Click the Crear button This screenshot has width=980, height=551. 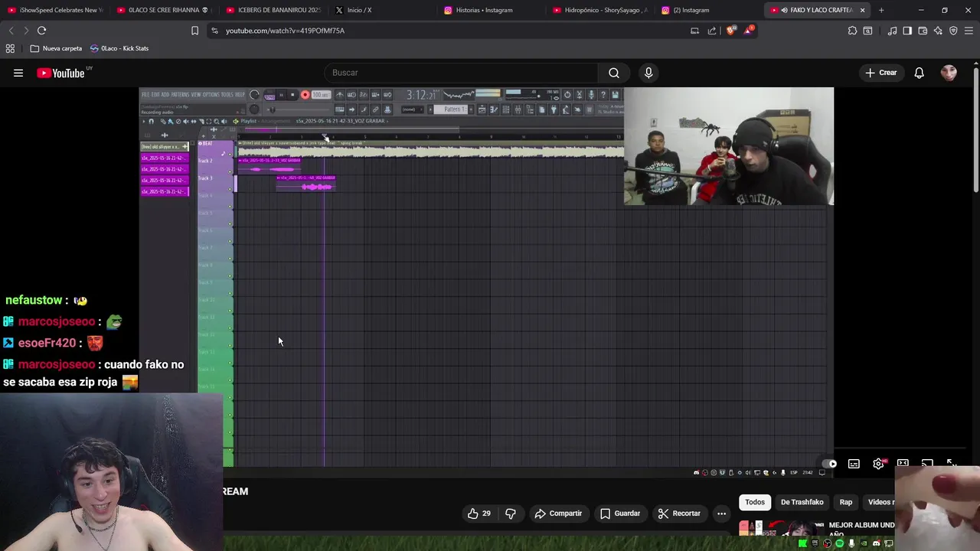[880, 73]
